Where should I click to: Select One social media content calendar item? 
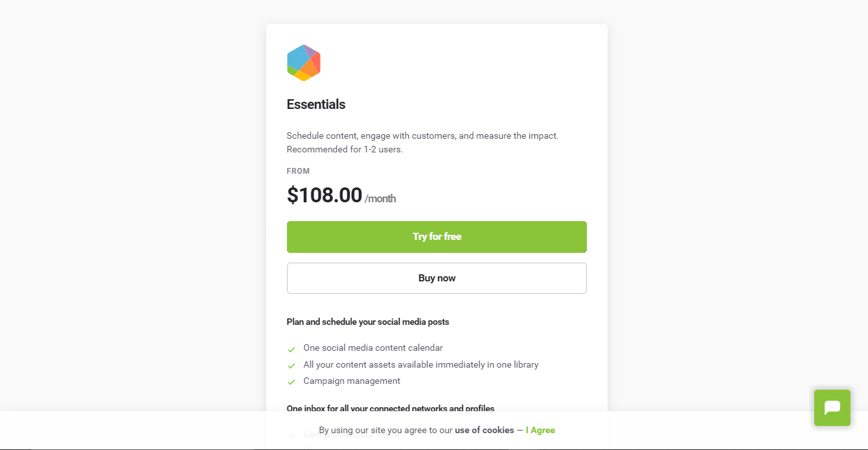pyautogui.click(x=373, y=348)
